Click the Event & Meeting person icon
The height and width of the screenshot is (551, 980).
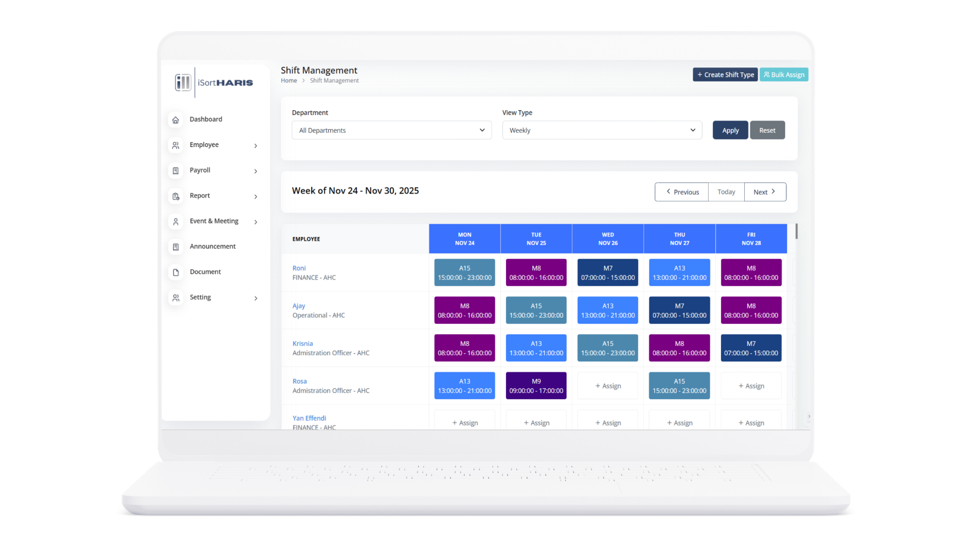pyautogui.click(x=176, y=222)
